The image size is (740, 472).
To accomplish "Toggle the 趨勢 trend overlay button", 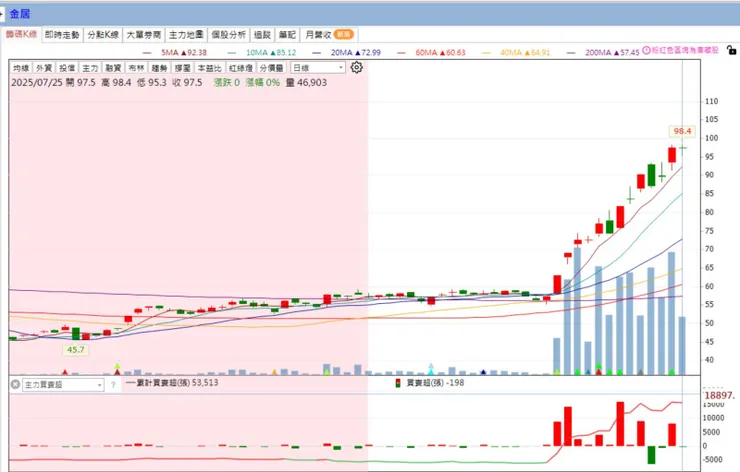I will pyautogui.click(x=160, y=68).
